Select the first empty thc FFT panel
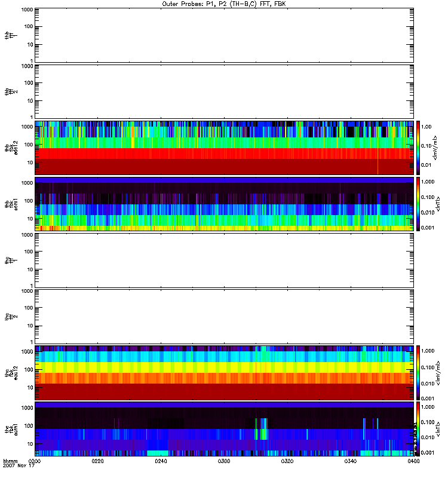The height and width of the screenshot is (478, 448). tap(224, 260)
